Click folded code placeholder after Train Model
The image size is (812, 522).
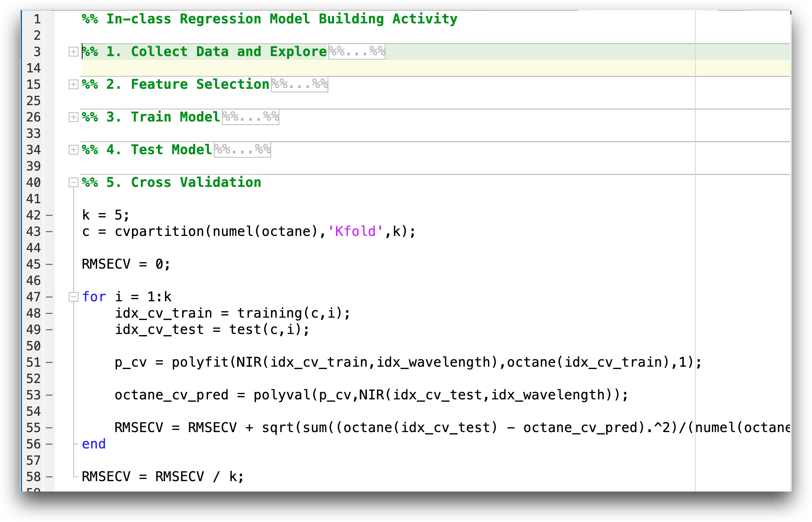[250, 117]
